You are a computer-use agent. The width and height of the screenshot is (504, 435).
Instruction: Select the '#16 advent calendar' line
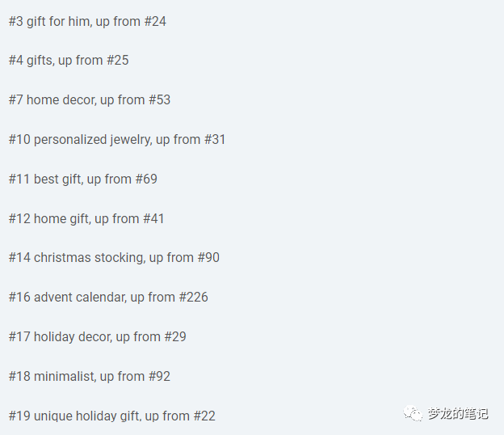(x=108, y=298)
